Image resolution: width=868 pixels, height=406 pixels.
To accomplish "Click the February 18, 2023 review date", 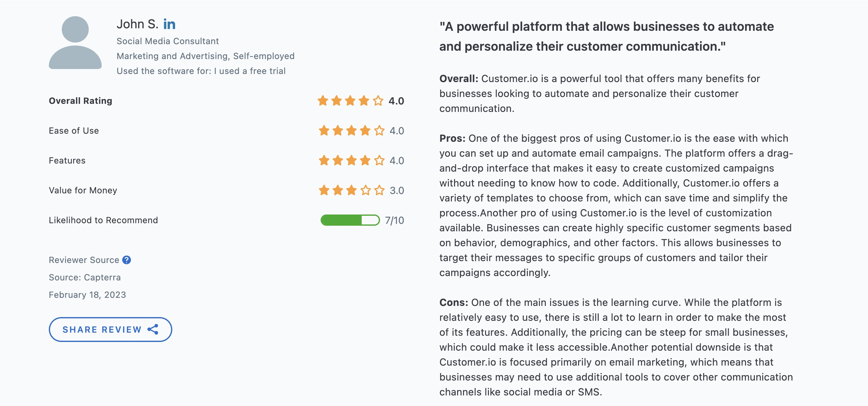I will point(87,294).
